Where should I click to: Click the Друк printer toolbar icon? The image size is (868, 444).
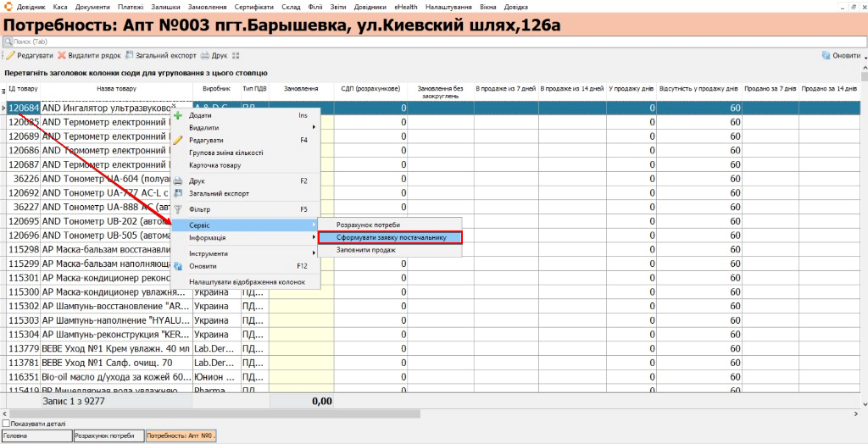click(205, 55)
